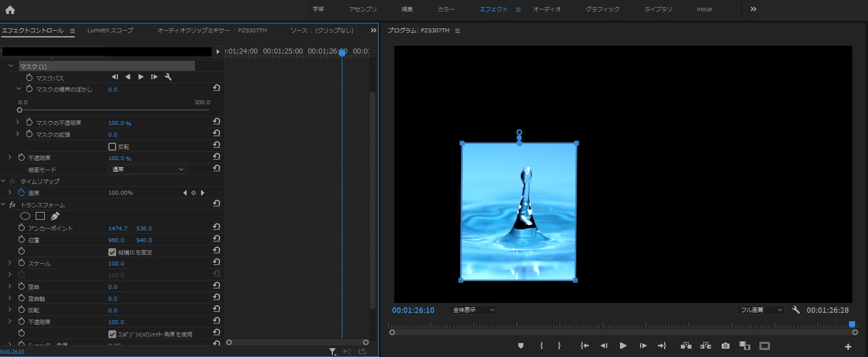The width and height of the screenshot is (868, 357).
Task: Uncheck 縦横比を固定 checkbox
Action: pos(112,252)
